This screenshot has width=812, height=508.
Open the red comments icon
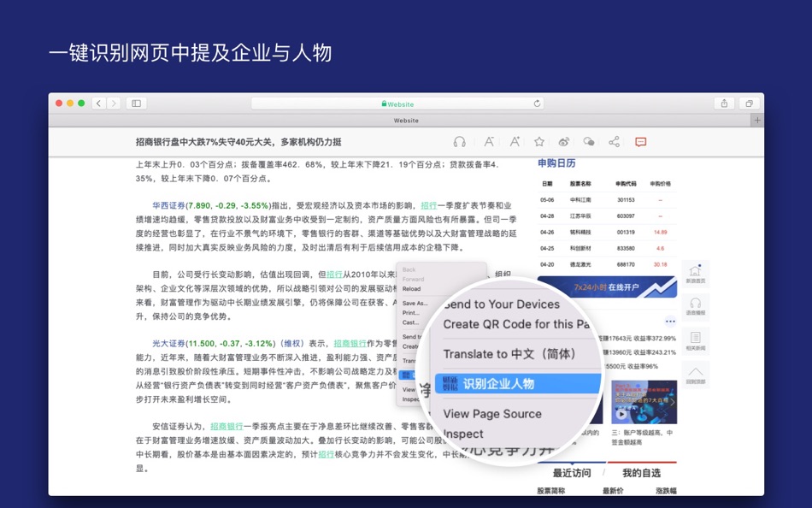[x=640, y=142]
